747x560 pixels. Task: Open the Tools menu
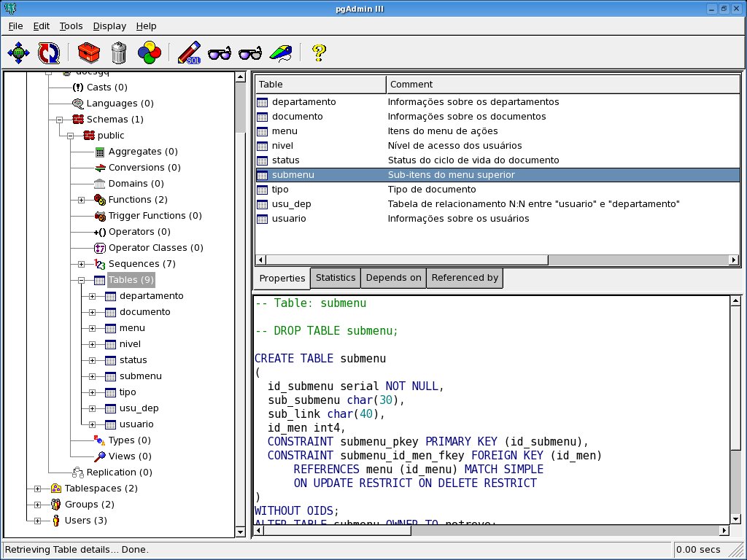coord(71,26)
